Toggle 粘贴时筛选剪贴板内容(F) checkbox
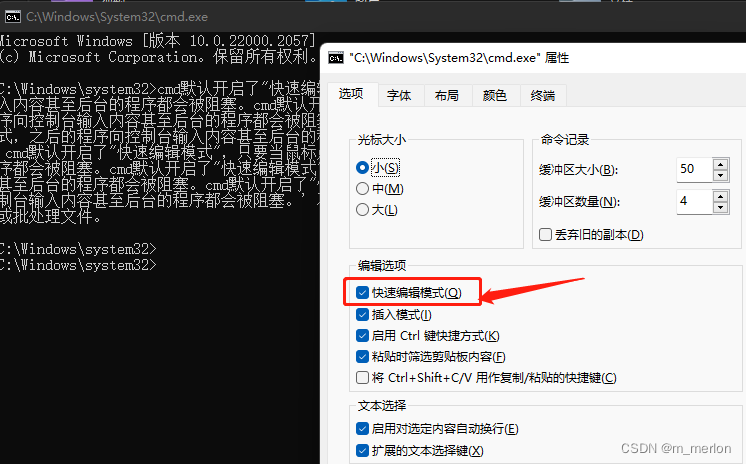The width and height of the screenshot is (746, 464). coord(362,356)
